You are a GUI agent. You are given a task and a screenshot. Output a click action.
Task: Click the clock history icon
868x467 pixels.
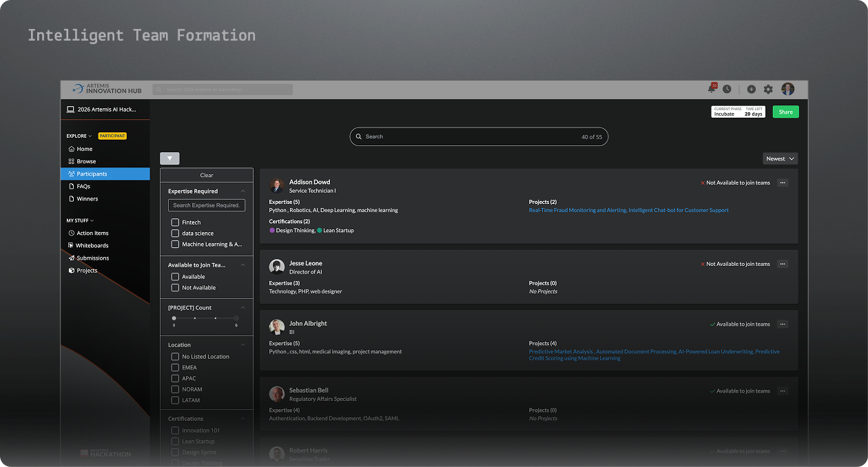[727, 89]
